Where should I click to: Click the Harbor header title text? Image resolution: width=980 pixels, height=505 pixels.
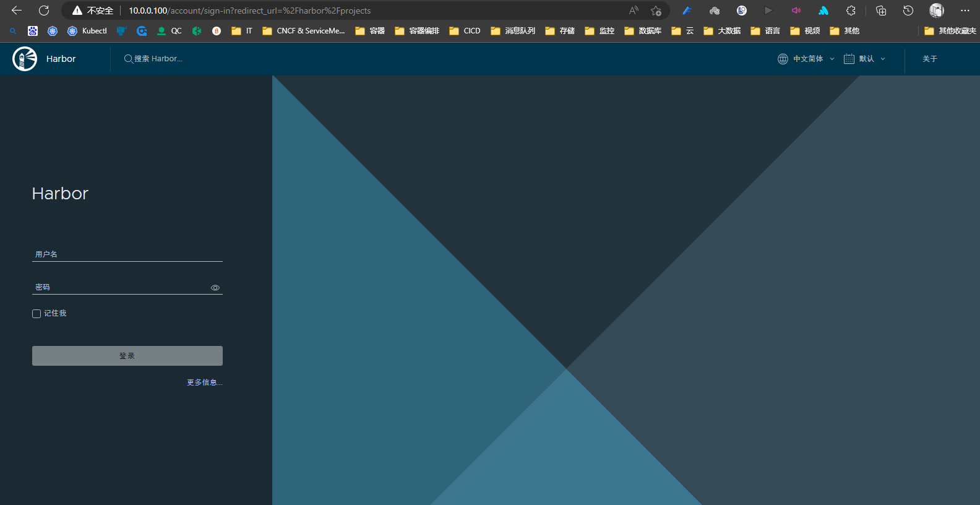61,59
